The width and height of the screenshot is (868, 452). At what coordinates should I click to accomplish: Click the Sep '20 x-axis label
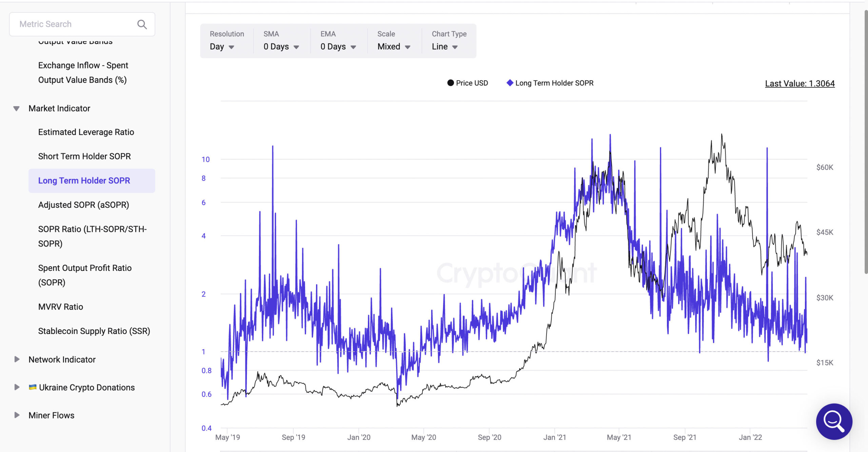pos(489,437)
